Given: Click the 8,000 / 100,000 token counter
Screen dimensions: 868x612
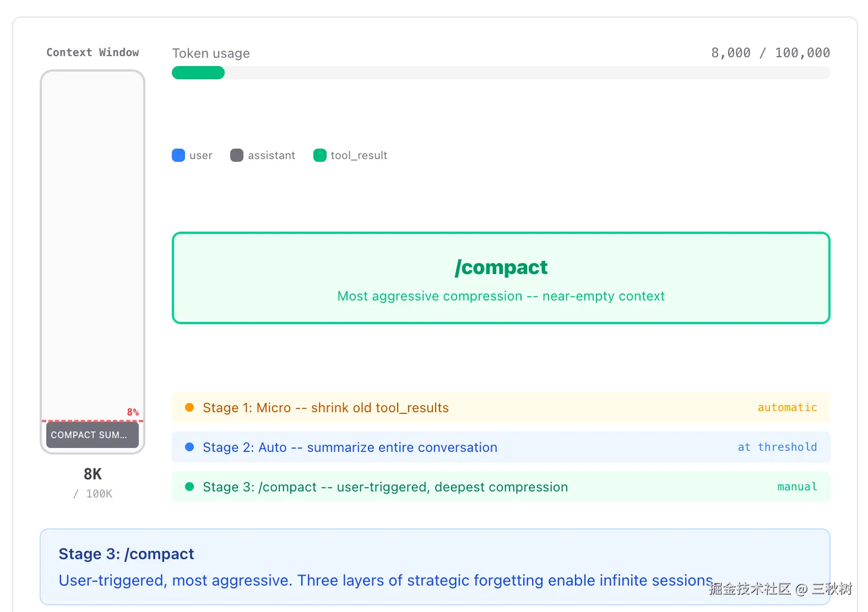Looking at the screenshot, I should (770, 53).
